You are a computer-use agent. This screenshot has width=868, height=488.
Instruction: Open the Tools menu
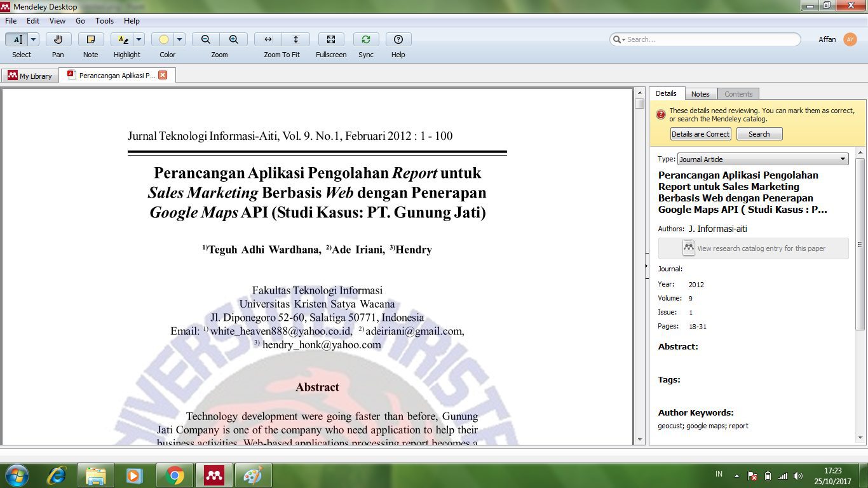105,21
